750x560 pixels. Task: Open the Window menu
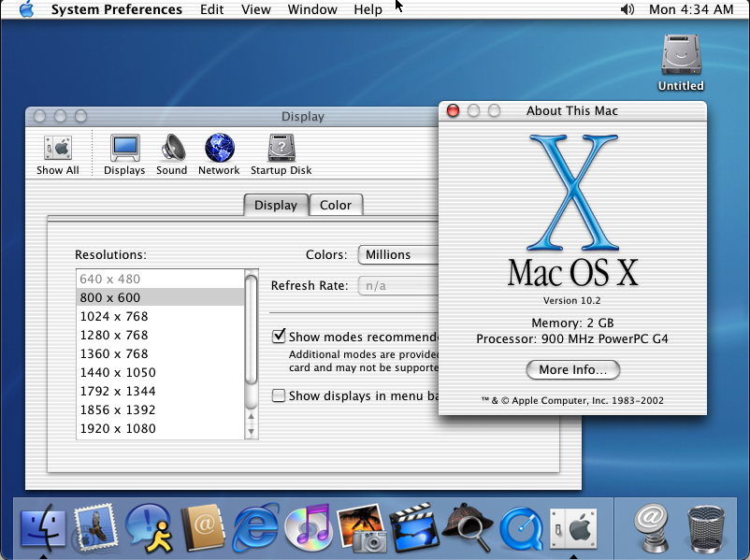tap(312, 9)
